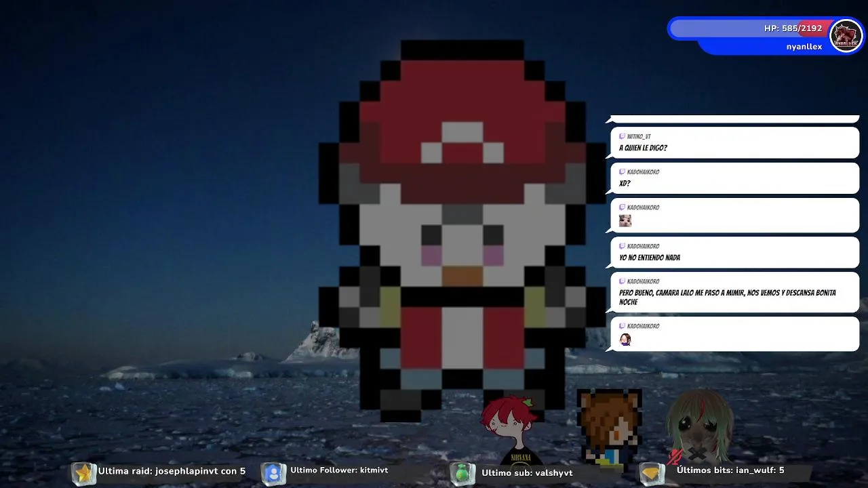
Task: Click the message 'YO NO ENTIENDO NADA'
Action: [650, 258]
